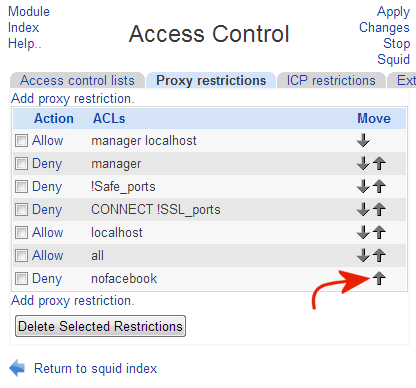Move 'CONNECT !SSL_ports' rule up
The height and width of the screenshot is (388, 416).
click(379, 209)
